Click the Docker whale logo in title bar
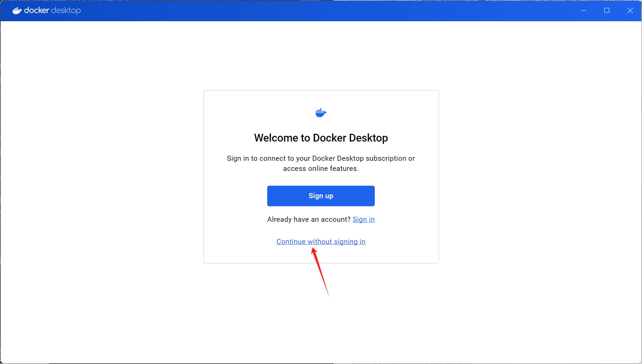Viewport: 642px width, 364px height. tap(17, 10)
